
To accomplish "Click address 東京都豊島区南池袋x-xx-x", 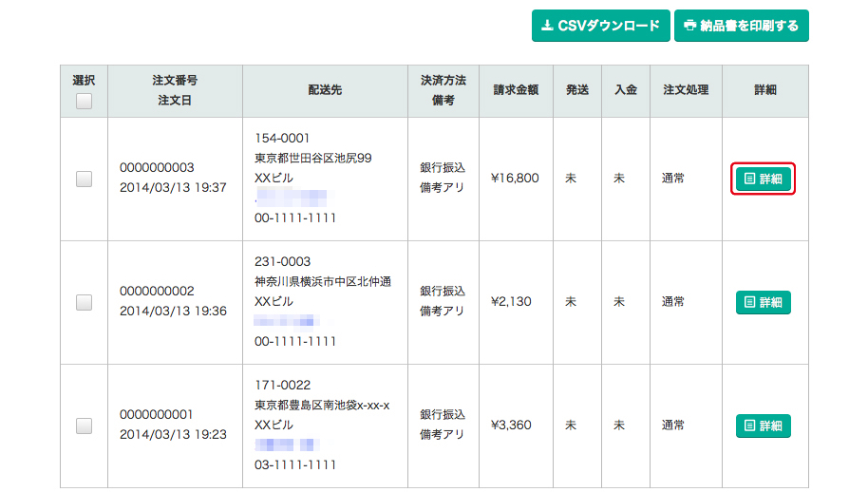I will point(322,406).
